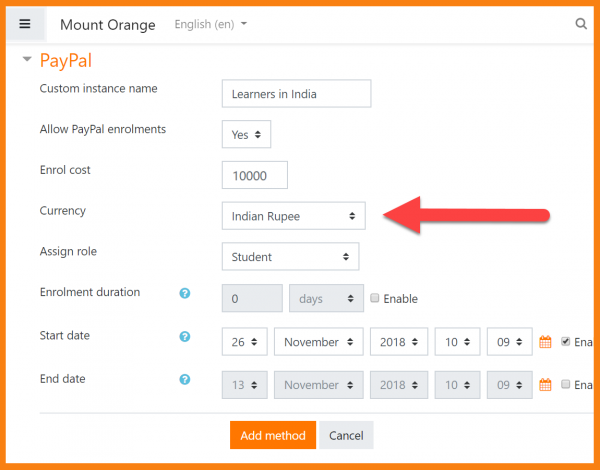
Task: Enable the Enrolment duration checkbox
Action: (375, 299)
